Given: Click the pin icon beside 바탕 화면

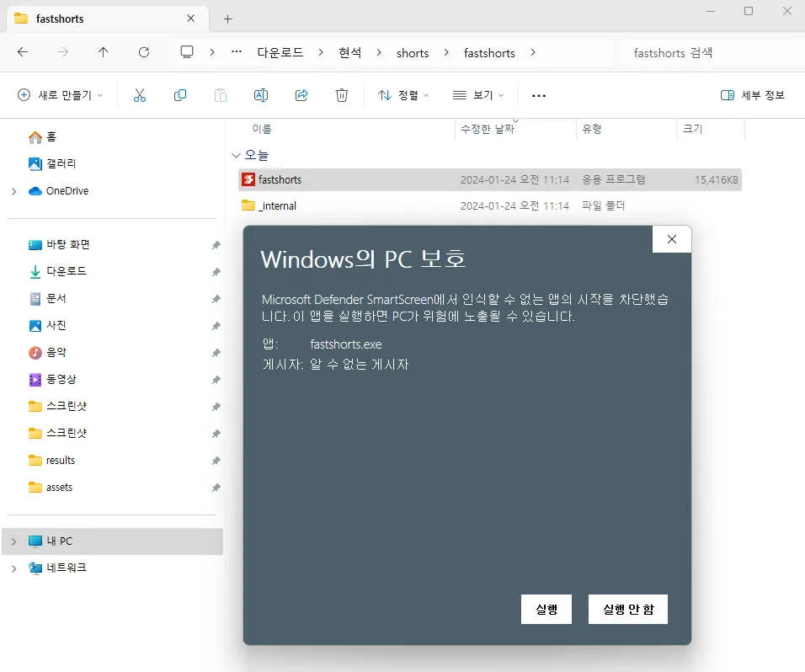Looking at the screenshot, I should click(216, 245).
